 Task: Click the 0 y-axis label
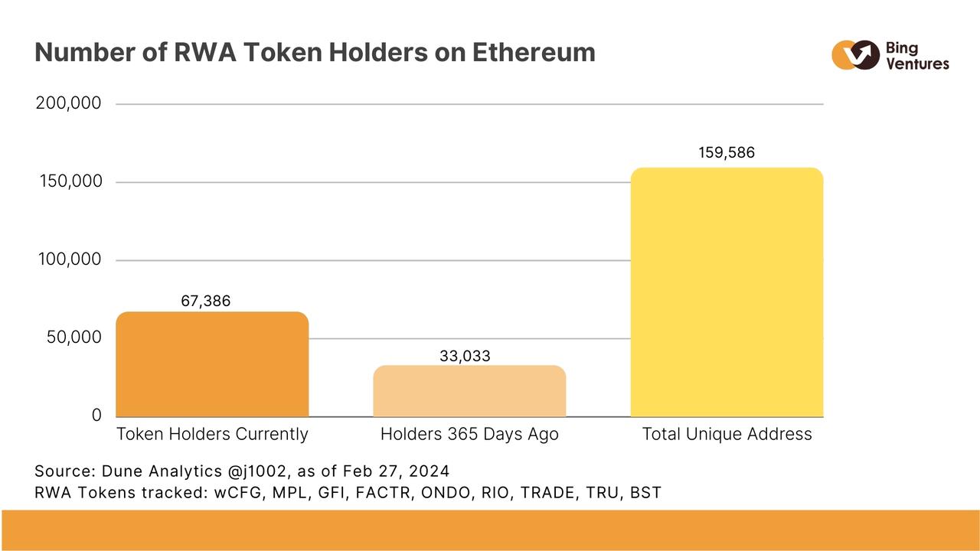click(96, 416)
